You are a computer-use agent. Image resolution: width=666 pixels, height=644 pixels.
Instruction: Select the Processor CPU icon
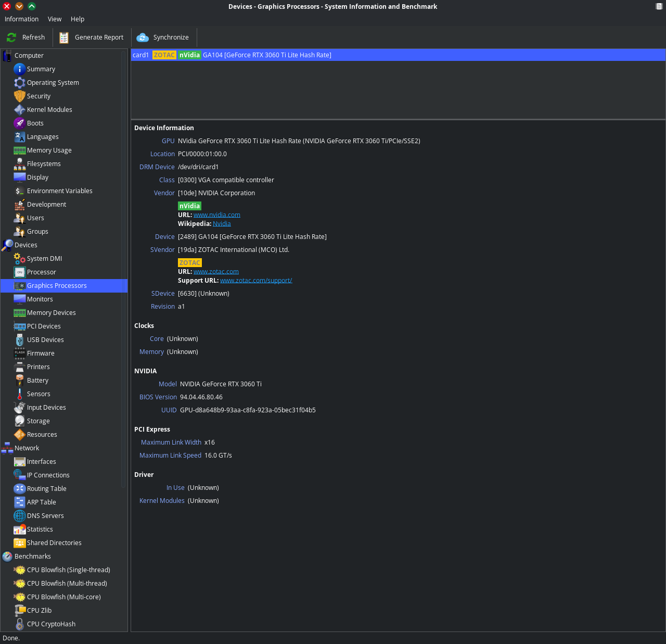(20, 272)
